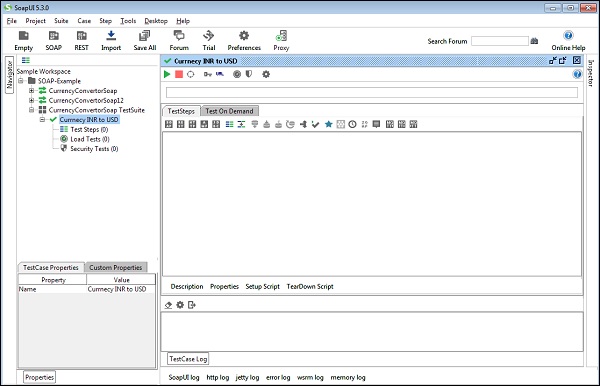Viewport: 600px width, 386px height.
Task: Click the Import project icon
Action: [x=111, y=41]
